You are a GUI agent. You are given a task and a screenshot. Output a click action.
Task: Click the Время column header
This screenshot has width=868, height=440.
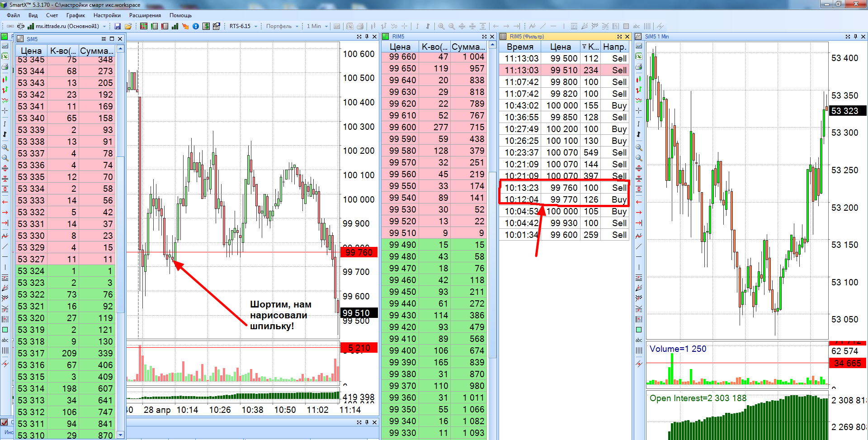pyautogui.click(x=520, y=47)
